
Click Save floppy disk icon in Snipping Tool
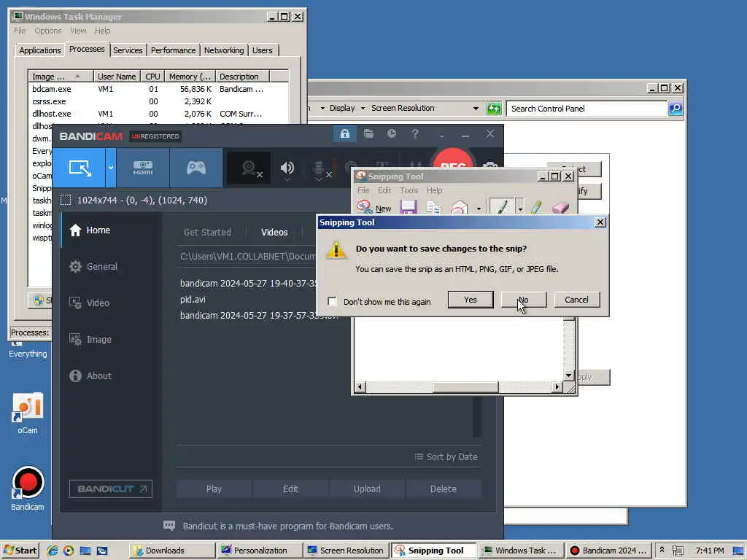pyautogui.click(x=409, y=208)
